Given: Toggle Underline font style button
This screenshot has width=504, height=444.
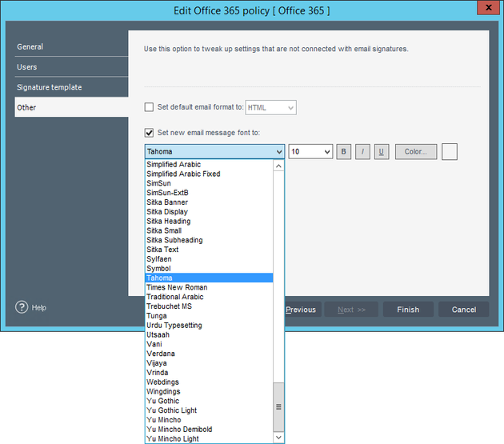Looking at the screenshot, I should click(382, 152).
